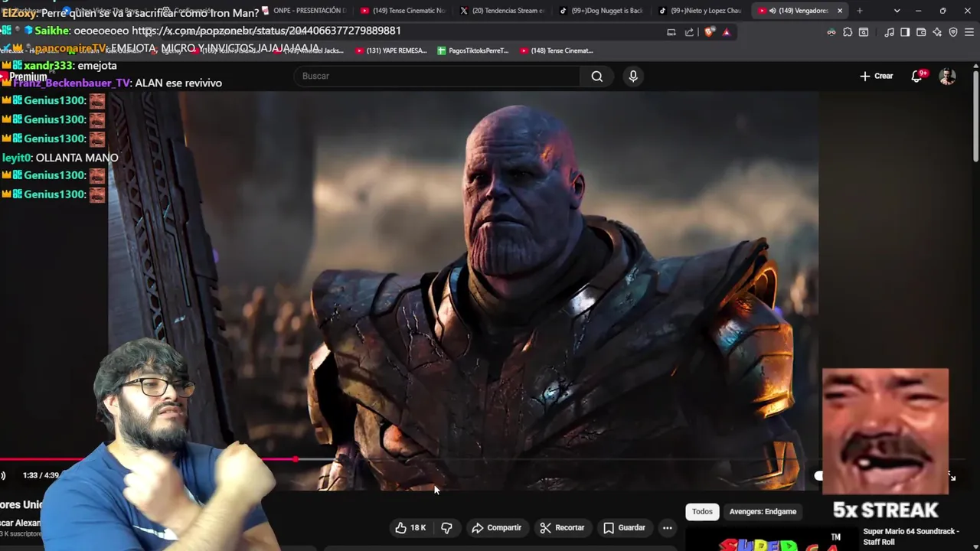980x551 pixels.
Task: Click the Buscar search input field
Action: (x=436, y=76)
